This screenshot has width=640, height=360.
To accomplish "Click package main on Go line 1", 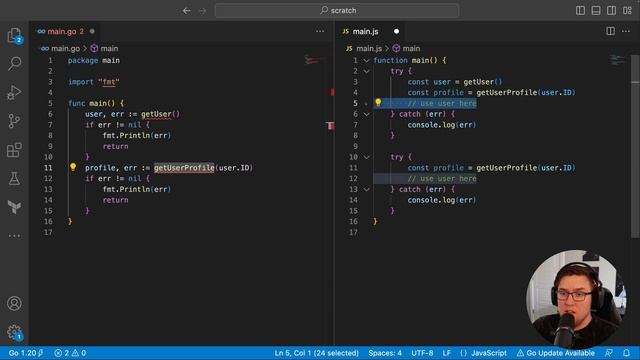I will (94, 60).
